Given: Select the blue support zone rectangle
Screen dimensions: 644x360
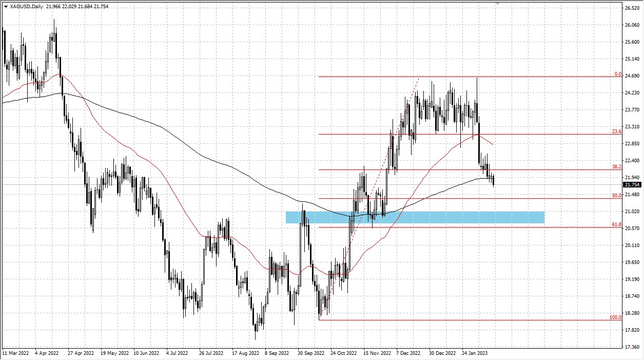Looking at the screenshot, I should coord(415,217).
